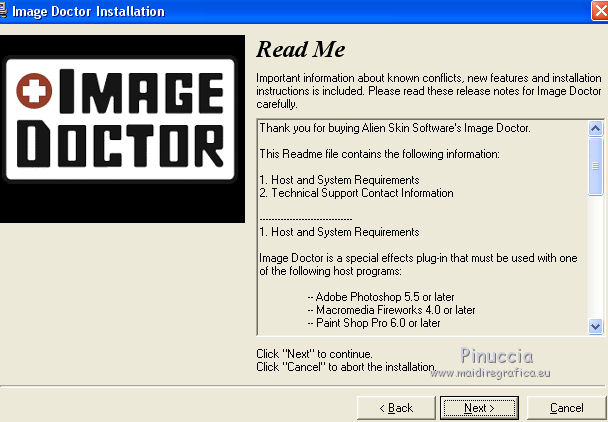Image resolution: width=608 pixels, height=422 pixels.
Task: Click the 'Read Me' heading
Action: 301,49
